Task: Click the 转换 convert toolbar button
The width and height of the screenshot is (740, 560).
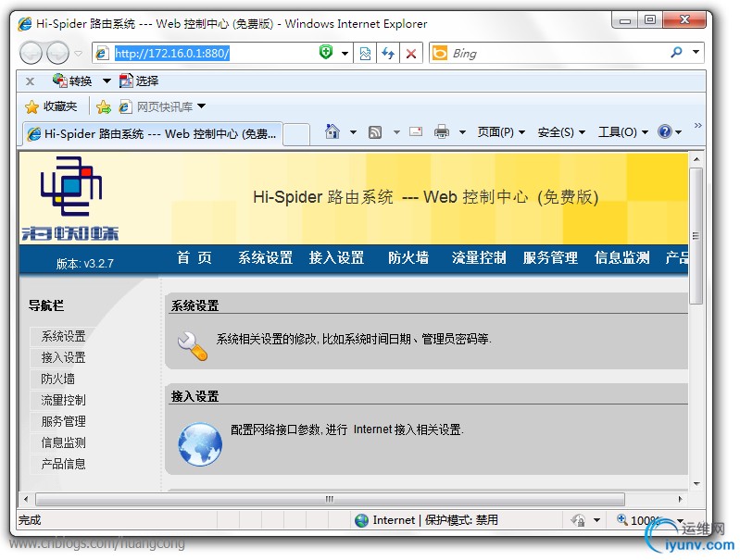Action: click(72, 81)
